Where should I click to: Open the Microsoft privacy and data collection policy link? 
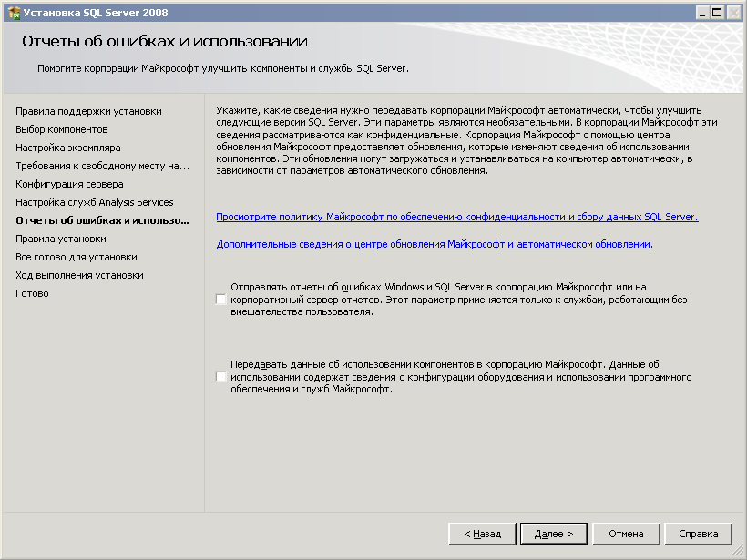457,217
